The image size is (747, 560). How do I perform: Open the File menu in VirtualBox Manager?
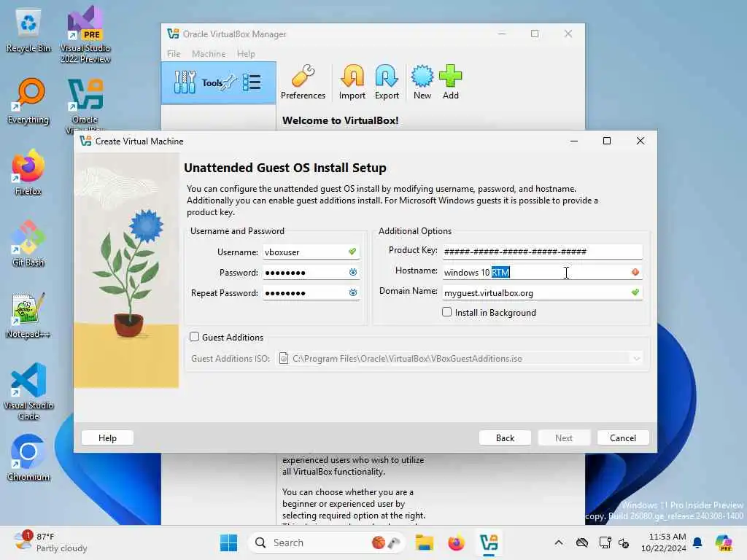click(x=174, y=54)
